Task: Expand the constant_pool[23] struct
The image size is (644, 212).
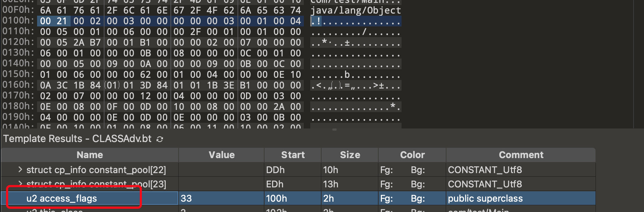Action: pos(20,184)
